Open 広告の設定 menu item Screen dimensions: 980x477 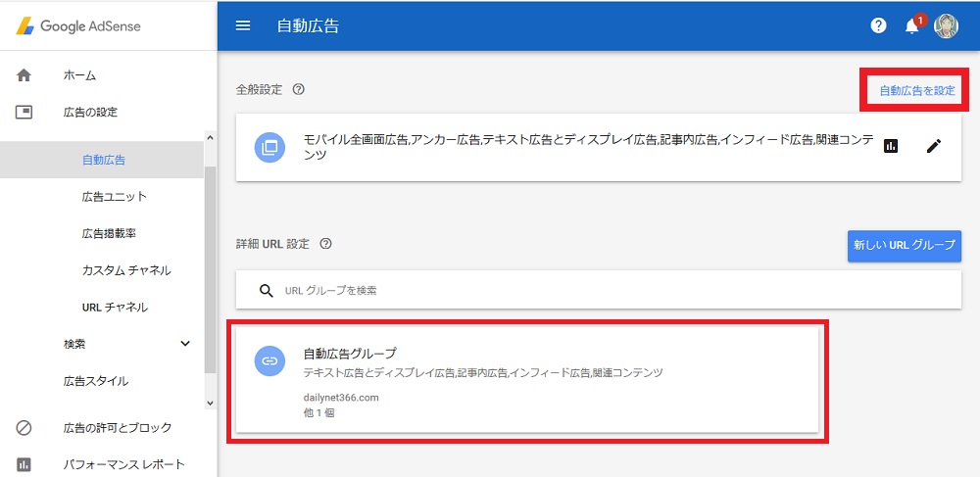(x=90, y=113)
